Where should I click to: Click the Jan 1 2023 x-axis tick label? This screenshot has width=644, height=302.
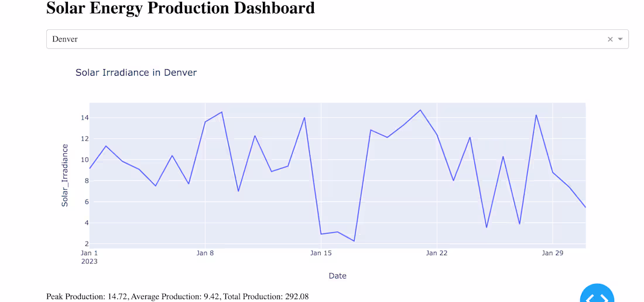tap(90, 257)
